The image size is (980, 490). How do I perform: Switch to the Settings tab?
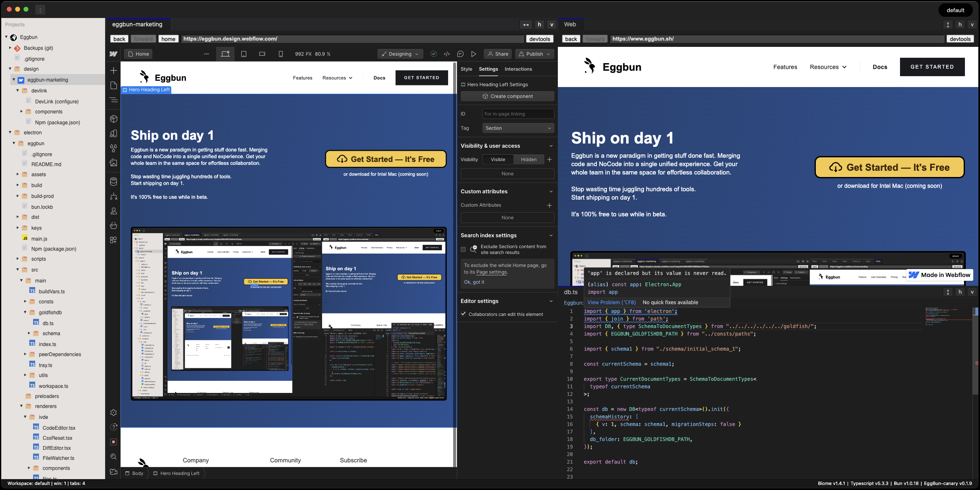[488, 69]
